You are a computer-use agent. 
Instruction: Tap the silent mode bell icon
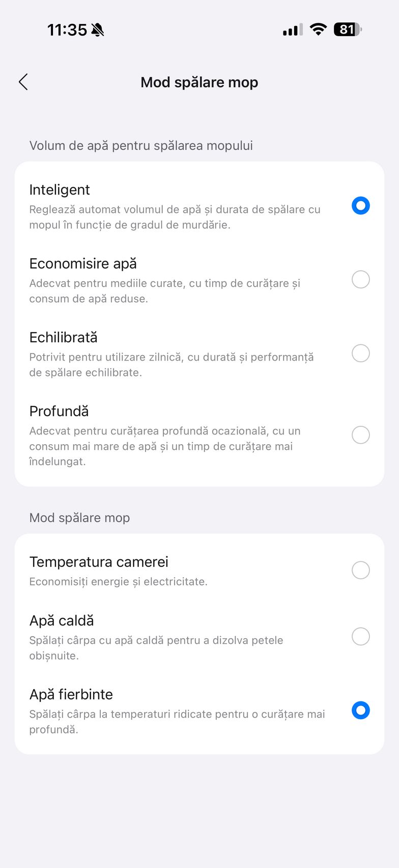click(98, 30)
